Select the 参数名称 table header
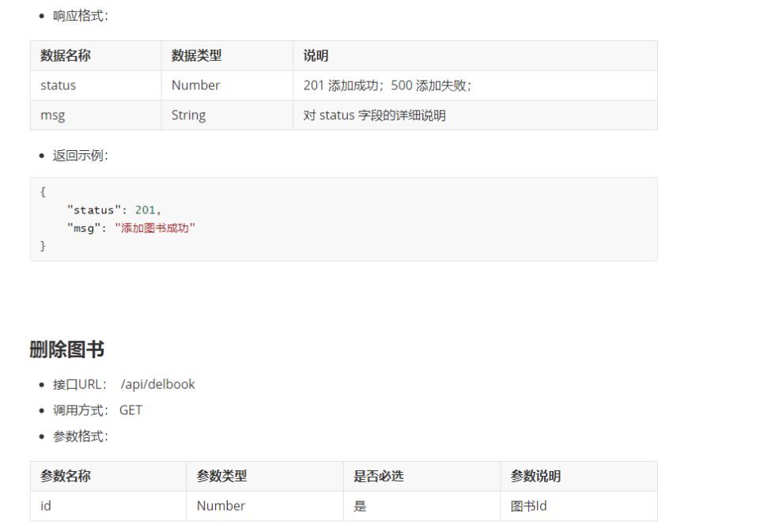760x532 pixels. click(108, 477)
